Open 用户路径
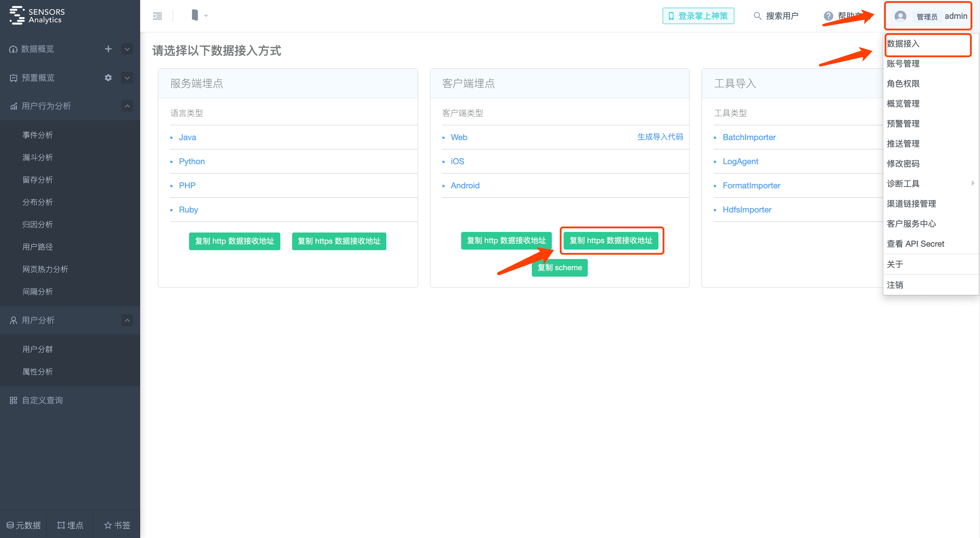980x538 pixels. click(38, 247)
